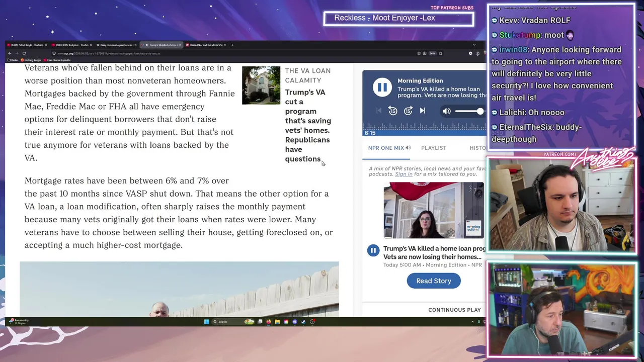The height and width of the screenshot is (362, 644).
Task: Open the Morning Edition story video thumbnail
Action: [x=434, y=210]
